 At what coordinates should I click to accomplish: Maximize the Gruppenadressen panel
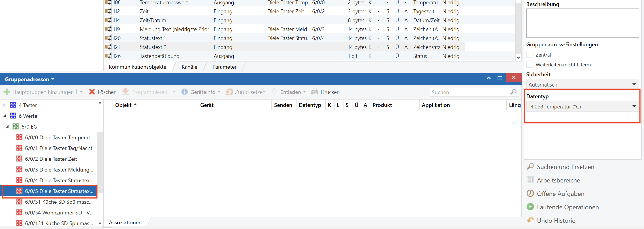pyautogui.click(x=500, y=78)
